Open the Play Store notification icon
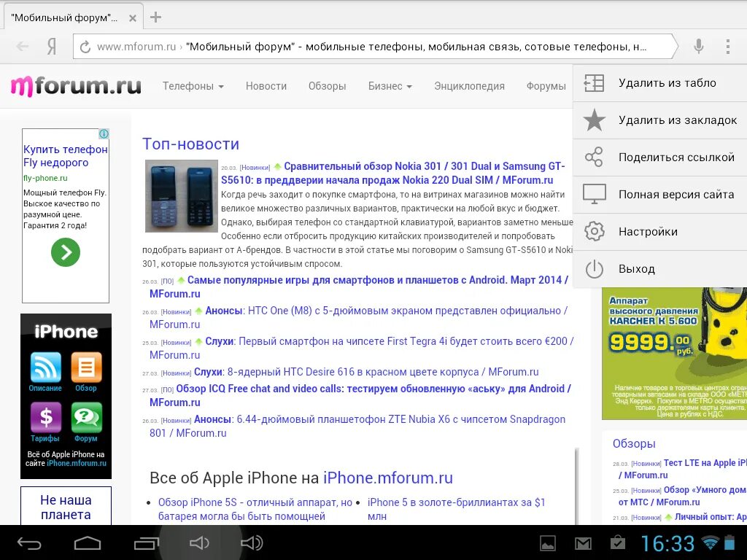This screenshot has width=747, height=560. tap(618, 542)
